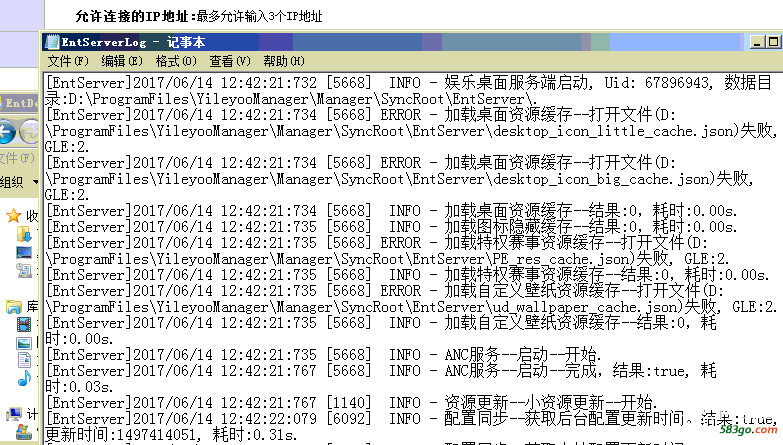The height and width of the screenshot is (445, 783).
Task: Open the Music library note icon
Action: [24, 379]
